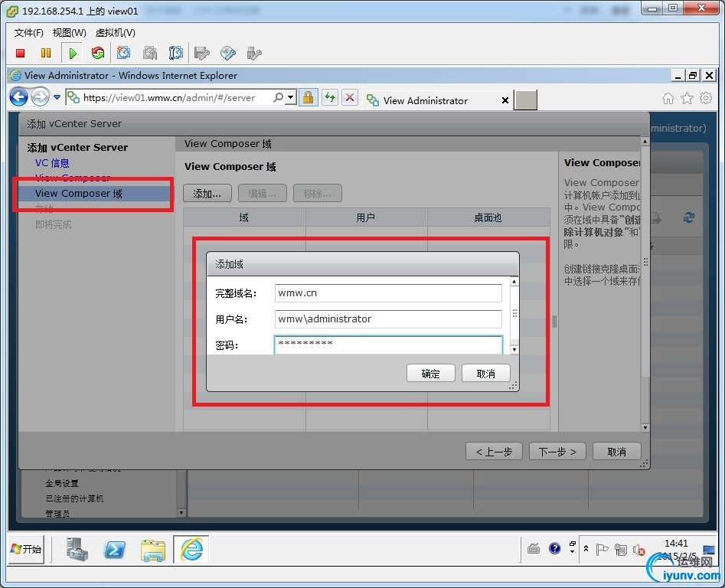Open Windows Explorer from the taskbar

coord(153,550)
